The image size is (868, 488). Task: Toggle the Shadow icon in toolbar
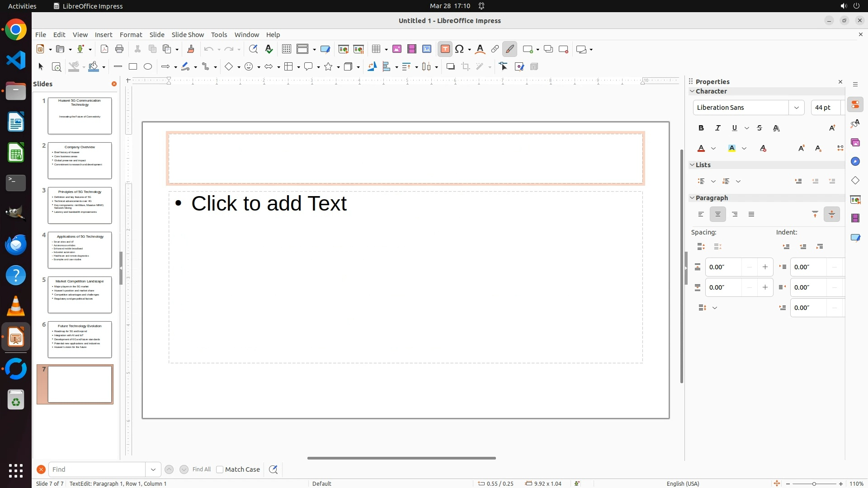450,67
